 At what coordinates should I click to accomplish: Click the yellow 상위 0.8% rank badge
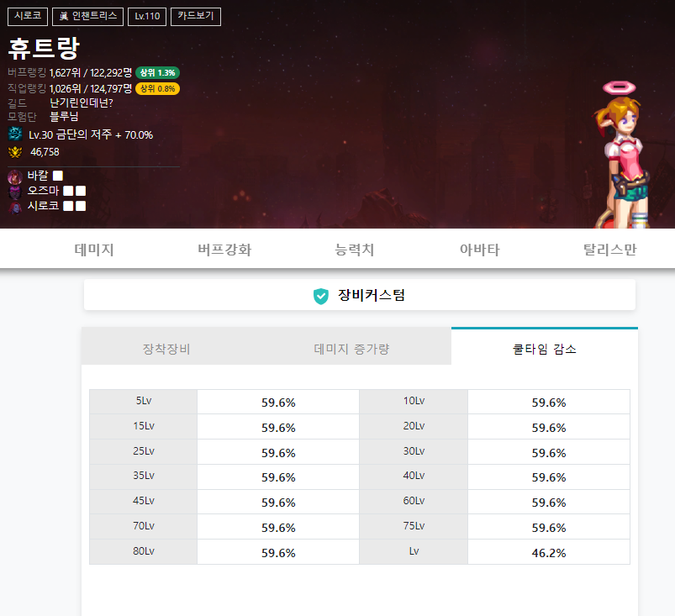coord(157,89)
